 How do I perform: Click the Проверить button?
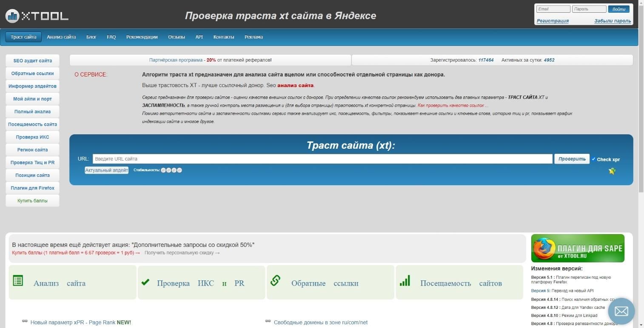click(x=572, y=159)
